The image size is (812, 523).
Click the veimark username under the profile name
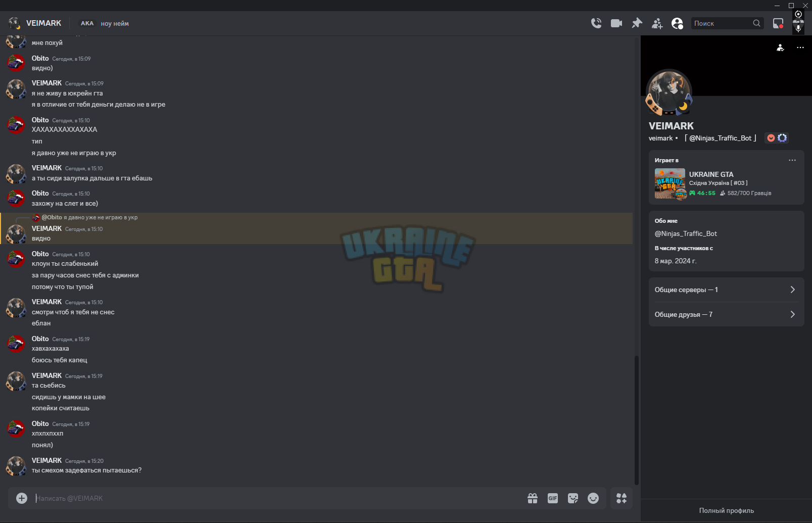pos(660,138)
